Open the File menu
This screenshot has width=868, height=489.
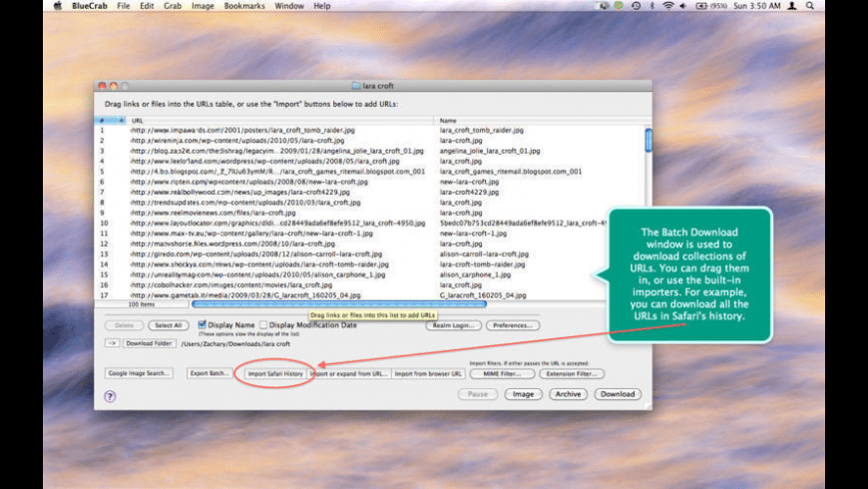[x=124, y=6]
